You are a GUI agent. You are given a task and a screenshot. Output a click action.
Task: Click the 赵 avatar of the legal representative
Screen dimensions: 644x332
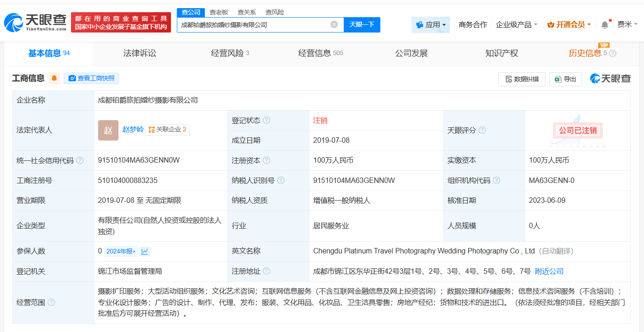coord(108,130)
